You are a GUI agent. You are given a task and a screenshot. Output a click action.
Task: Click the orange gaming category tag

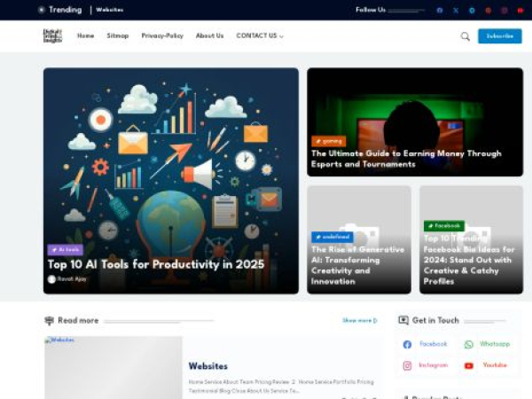[x=328, y=140]
